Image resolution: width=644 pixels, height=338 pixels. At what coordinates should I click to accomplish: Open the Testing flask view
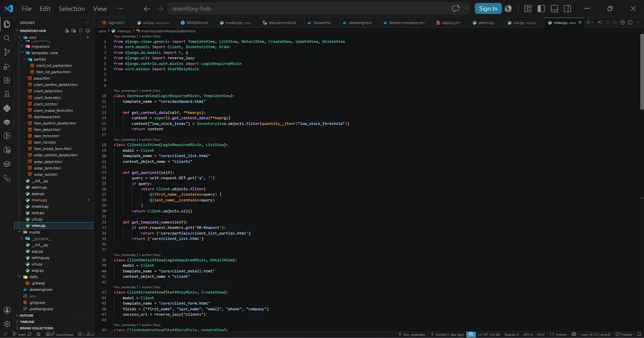click(7, 94)
